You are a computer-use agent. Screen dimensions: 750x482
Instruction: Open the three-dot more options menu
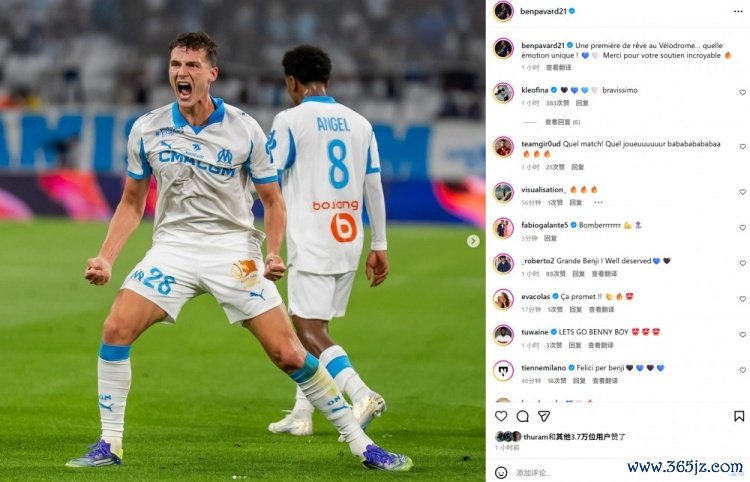[738, 11]
